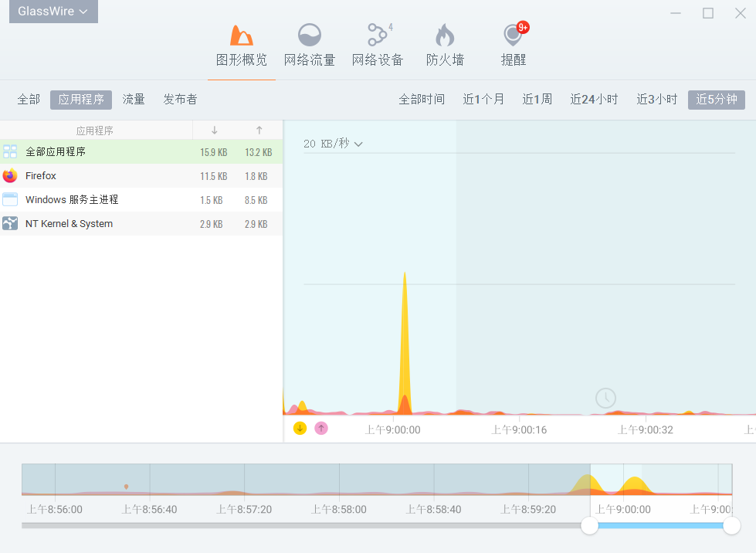Show 全部时间 time range
Viewport: 756px width, 553px height.
click(x=422, y=100)
